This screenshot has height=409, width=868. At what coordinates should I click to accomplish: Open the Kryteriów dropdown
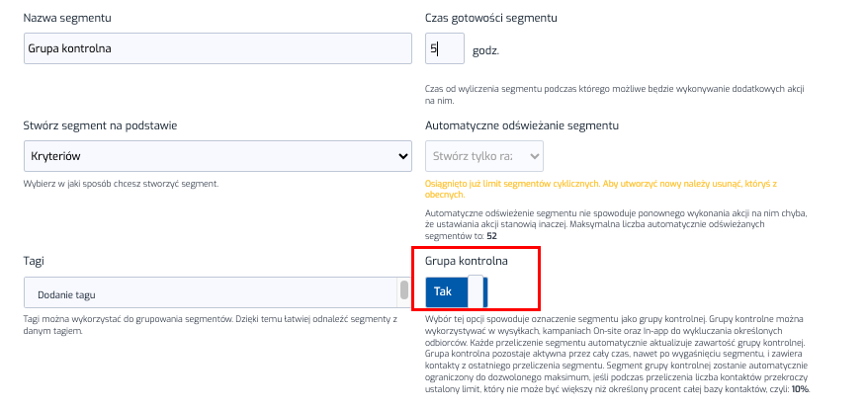(x=217, y=156)
